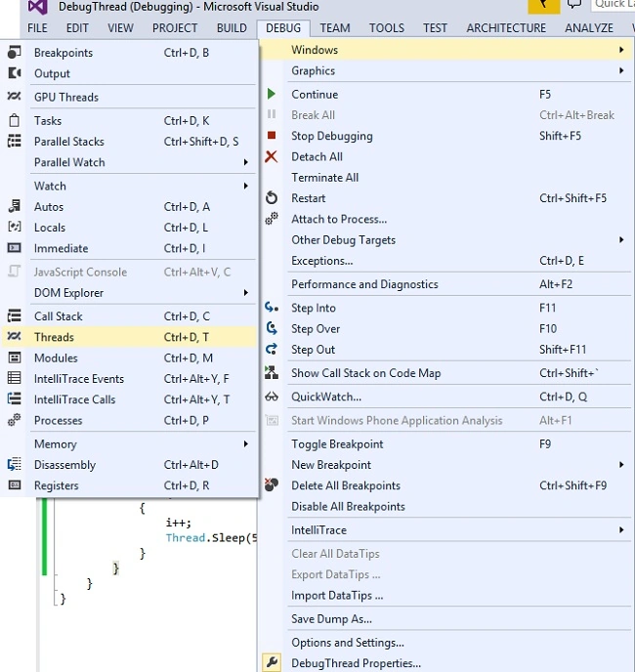Click the Step Into arrow icon
Viewport: 635px width, 672px height.
click(272, 308)
